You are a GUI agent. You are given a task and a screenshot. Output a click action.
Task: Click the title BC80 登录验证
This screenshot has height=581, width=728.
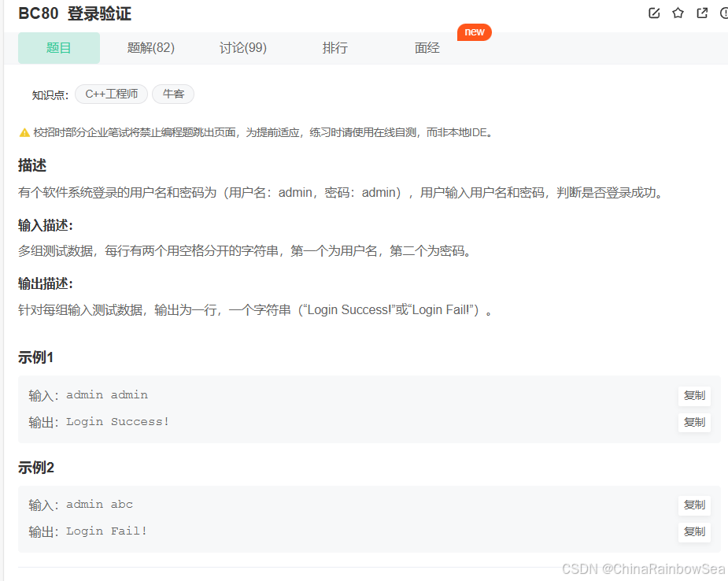pos(75,13)
